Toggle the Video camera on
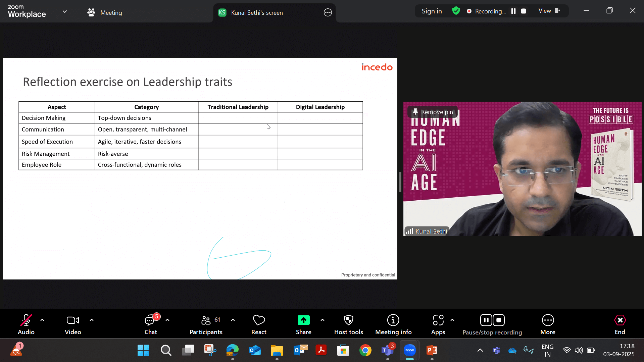This screenshot has width=644, height=362. [x=73, y=324]
